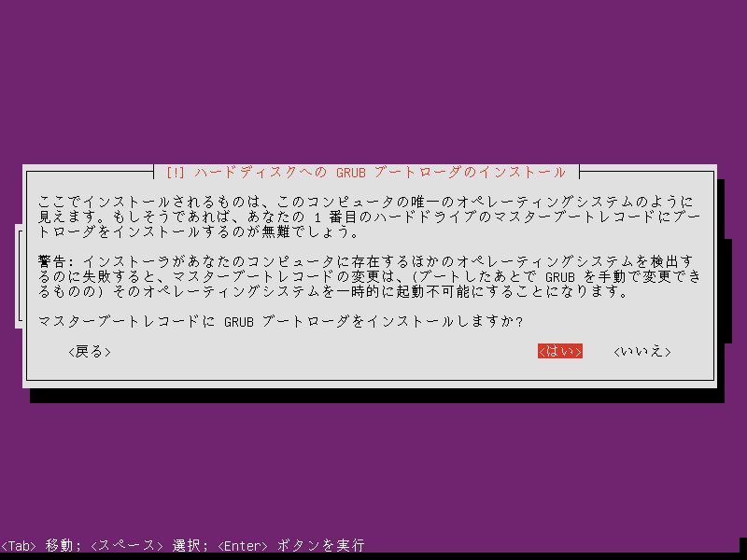Click the purple background above the dialog
The width and height of the screenshot is (747, 560).
[x=373, y=84]
